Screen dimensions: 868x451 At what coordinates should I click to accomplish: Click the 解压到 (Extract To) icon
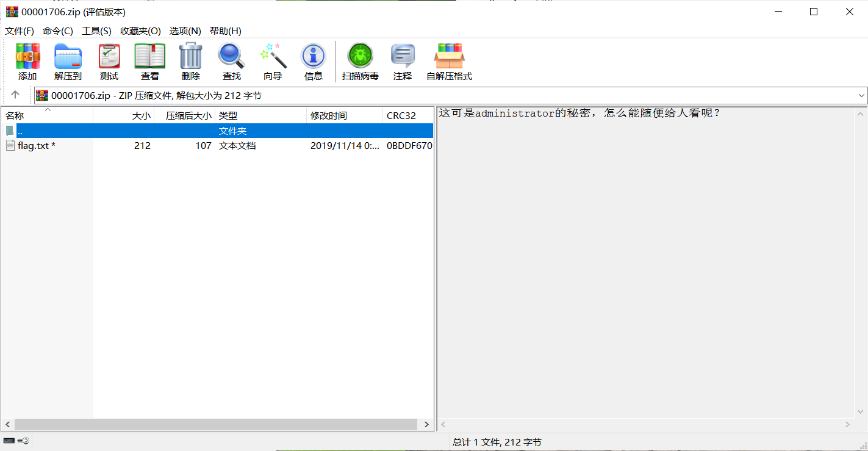pos(68,62)
